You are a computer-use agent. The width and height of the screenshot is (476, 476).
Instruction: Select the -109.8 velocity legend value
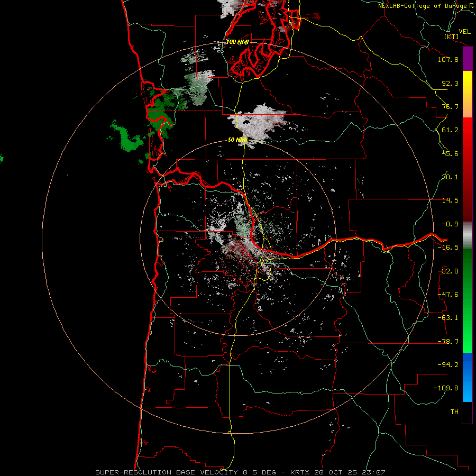coord(446,388)
